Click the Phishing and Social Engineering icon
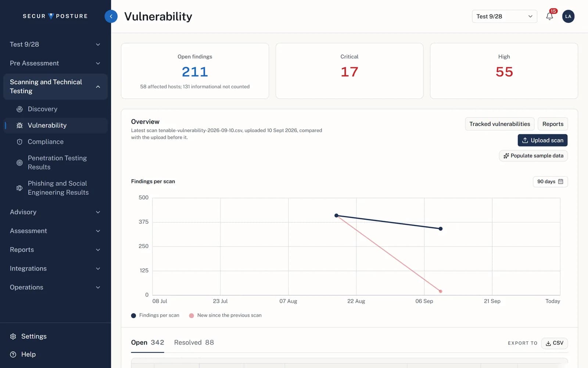 20,188
